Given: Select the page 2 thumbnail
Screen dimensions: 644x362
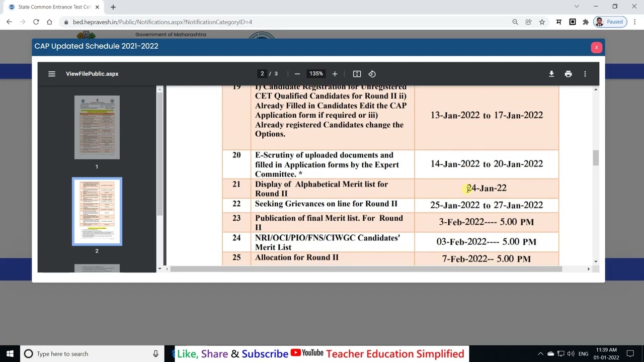Looking at the screenshot, I should [97, 211].
